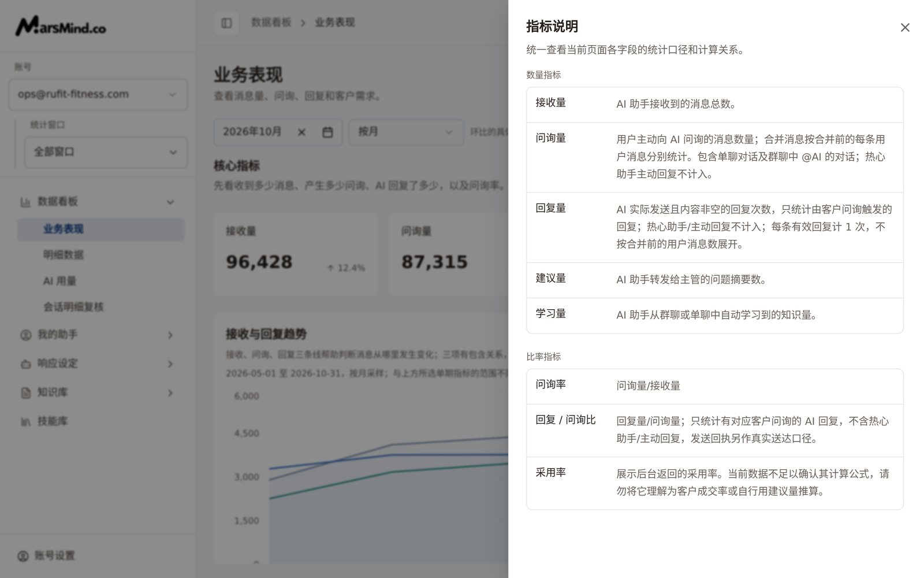The height and width of the screenshot is (578, 924).
Task: Click the 建议量 row label
Action: [551, 278]
